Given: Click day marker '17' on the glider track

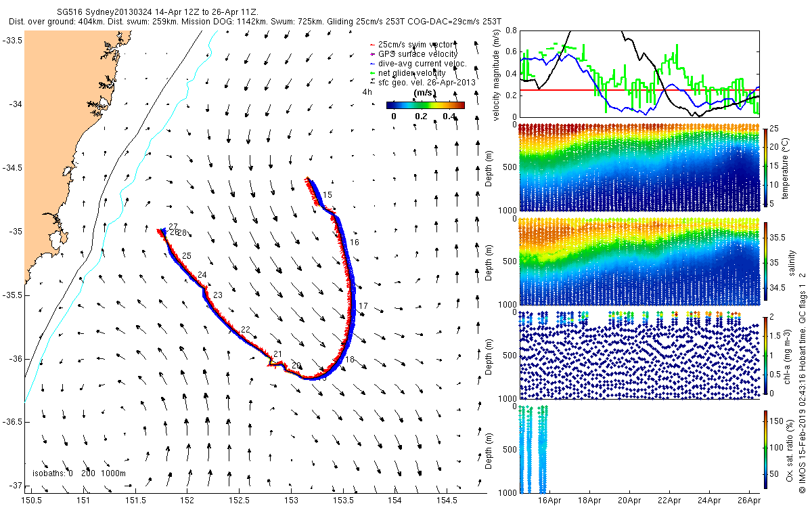Looking at the screenshot, I should [363, 306].
